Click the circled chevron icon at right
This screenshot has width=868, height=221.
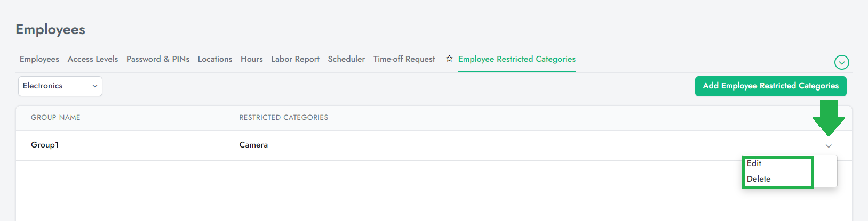pos(841,62)
